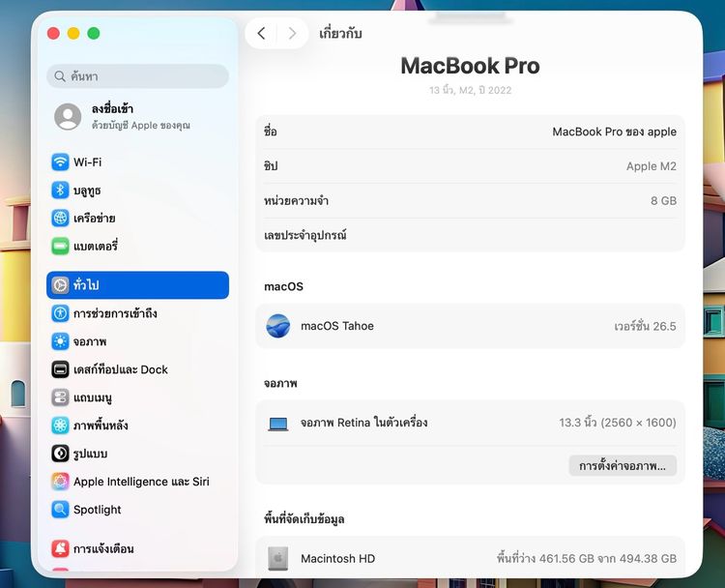The height and width of the screenshot is (588, 725).
Task: Open การตั้งค่าจอภาพ... display settings button
Action: point(623,466)
